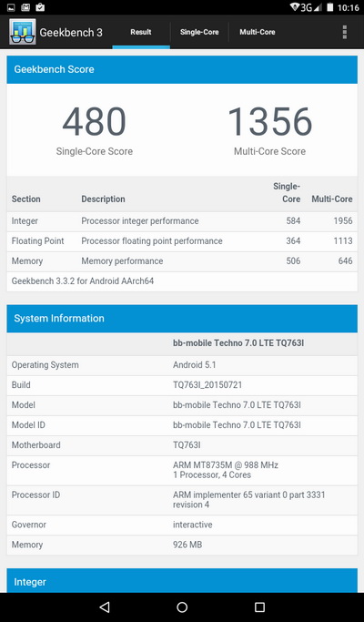The height and width of the screenshot is (622, 364).
Task: Tap the Geekbench Score section header
Action: [x=182, y=69]
